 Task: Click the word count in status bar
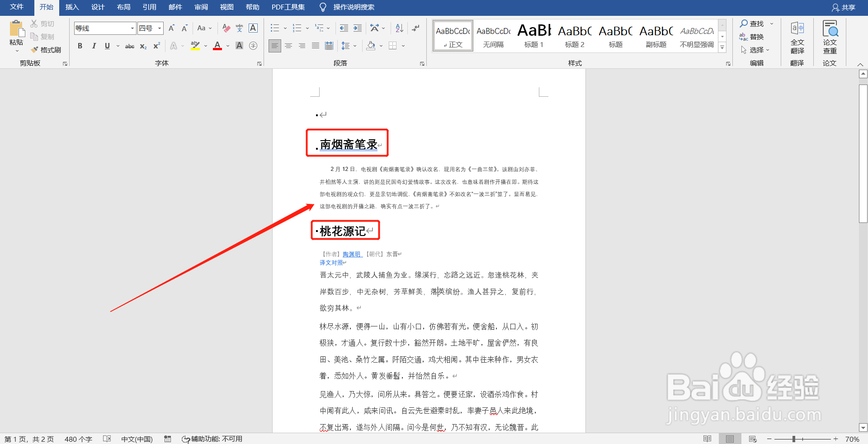click(78, 439)
